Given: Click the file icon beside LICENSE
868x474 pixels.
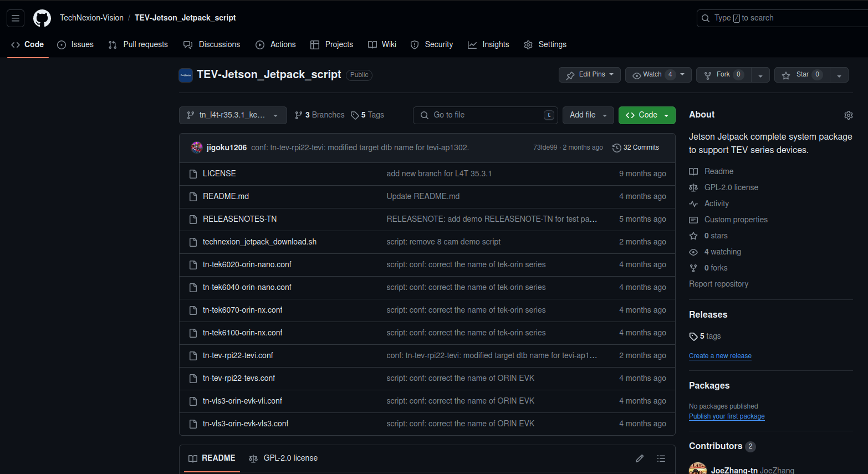Looking at the screenshot, I should (193, 174).
